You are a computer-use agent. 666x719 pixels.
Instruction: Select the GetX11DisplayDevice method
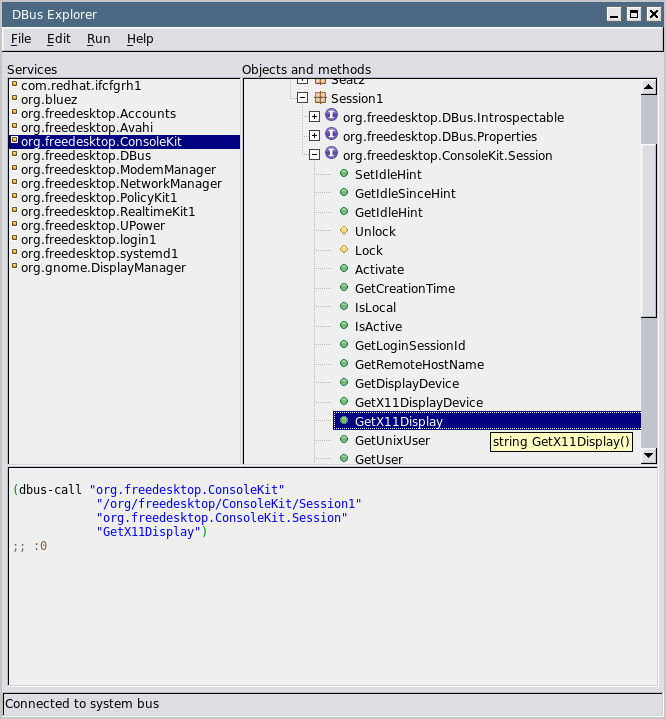[x=419, y=403]
